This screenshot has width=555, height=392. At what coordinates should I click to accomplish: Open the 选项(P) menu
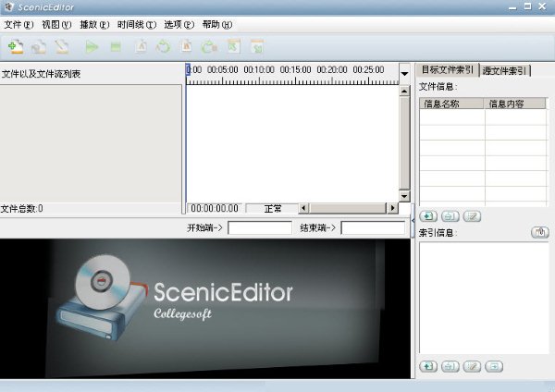tap(179, 25)
